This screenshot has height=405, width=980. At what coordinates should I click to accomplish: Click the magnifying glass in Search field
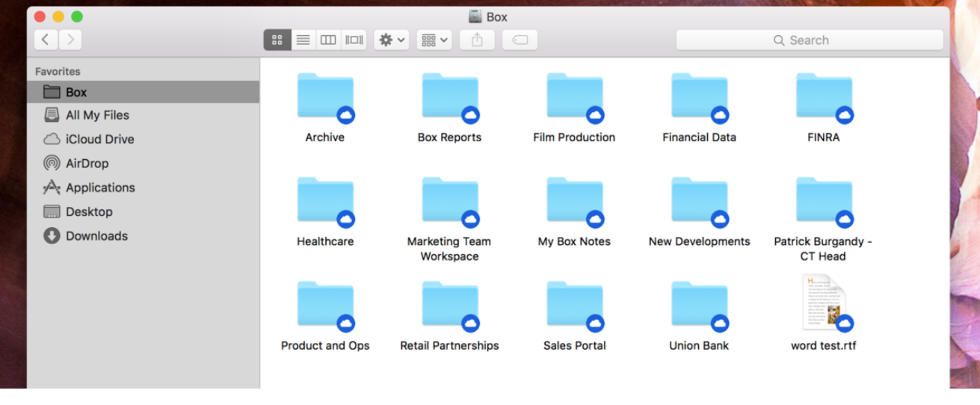(780, 40)
